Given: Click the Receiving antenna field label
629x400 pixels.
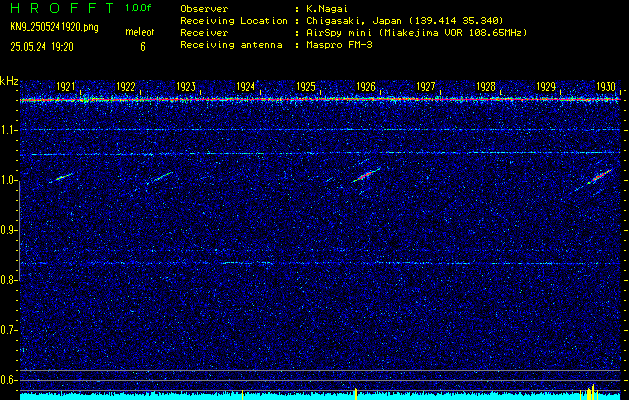Looking at the screenshot, I should point(231,45).
